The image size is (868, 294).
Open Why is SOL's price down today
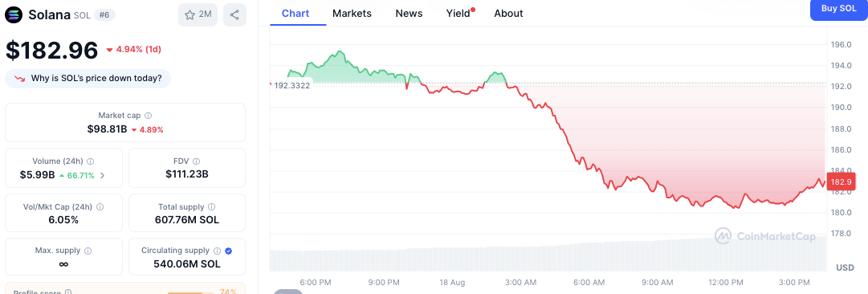click(88, 79)
